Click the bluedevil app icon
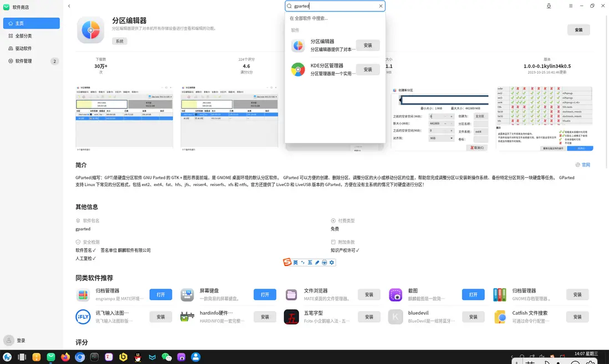 pyautogui.click(x=395, y=317)
